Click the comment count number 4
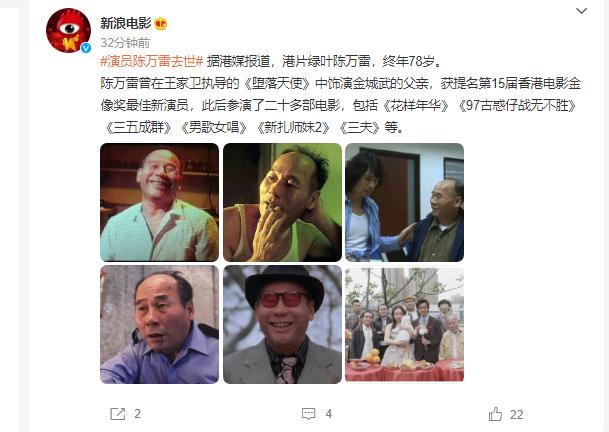The width and height of the screenshot is (609, 432). pos(329,414)
